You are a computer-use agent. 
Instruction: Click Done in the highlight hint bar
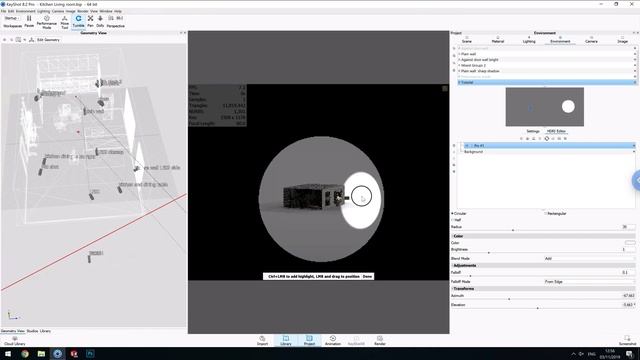click(367, 276)
